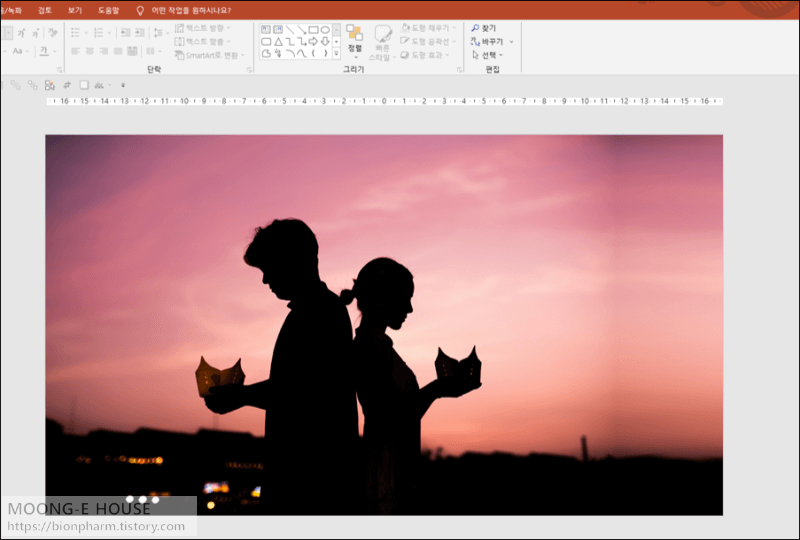The width and height of the screenshot is (800, 540).
Task: Select the rounded rectangle shape
Action: tap(266, 41)
